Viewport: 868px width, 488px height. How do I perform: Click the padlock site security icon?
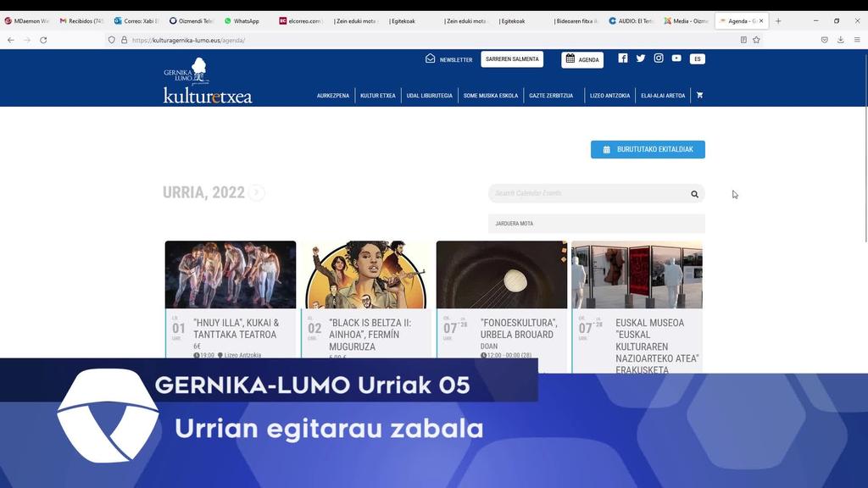124,40
